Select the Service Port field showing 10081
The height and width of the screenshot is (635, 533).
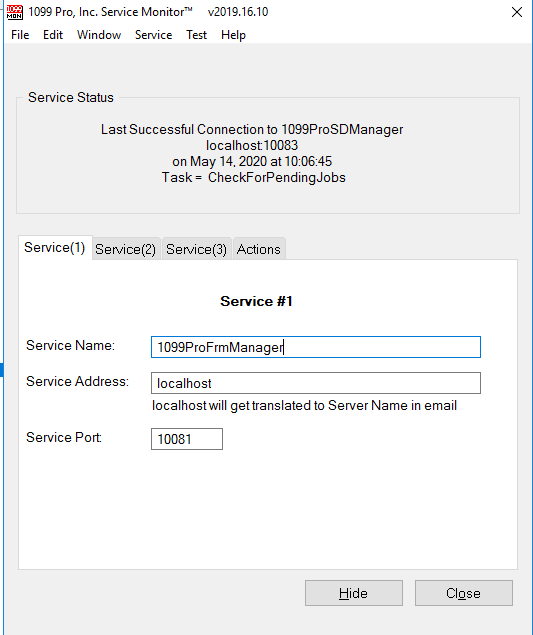pos(187,439)
